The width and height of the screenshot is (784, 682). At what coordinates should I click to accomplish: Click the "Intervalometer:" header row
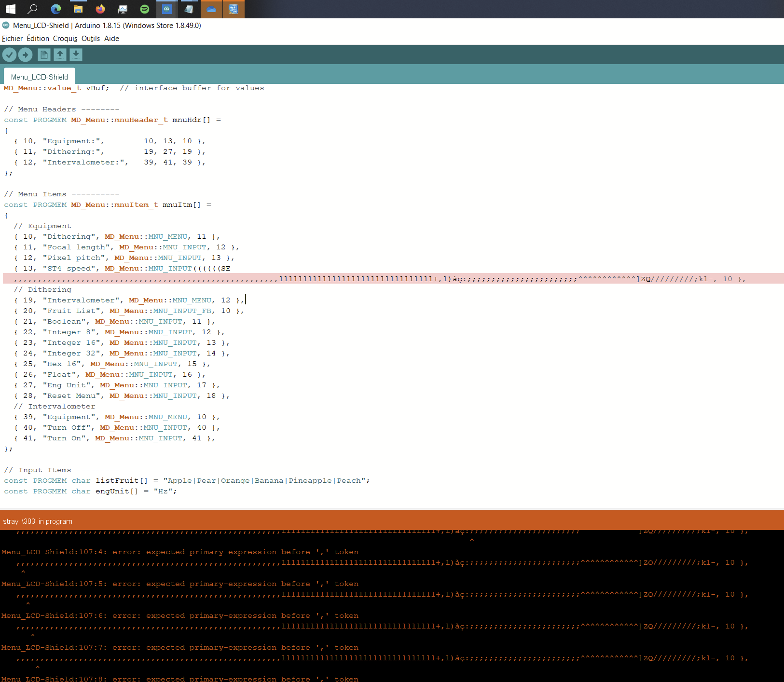(110, 163)
